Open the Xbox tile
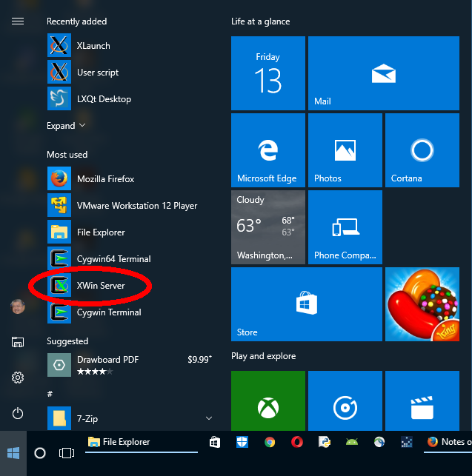Viewport: 472px width, 476px height. 268,400
